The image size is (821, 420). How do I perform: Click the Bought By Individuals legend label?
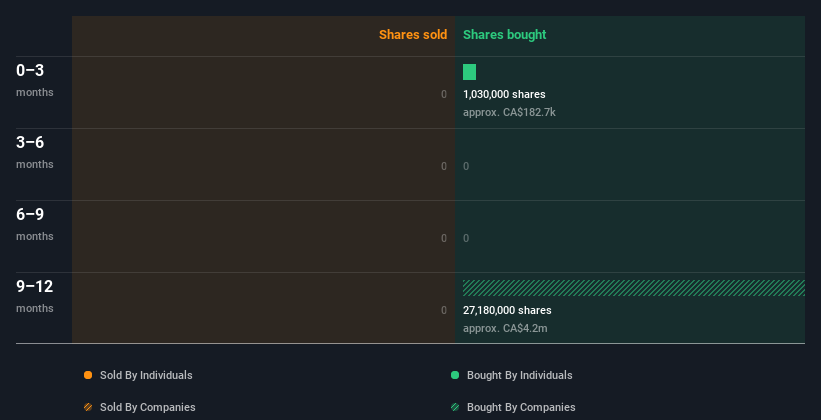click(x=519, y=375)
